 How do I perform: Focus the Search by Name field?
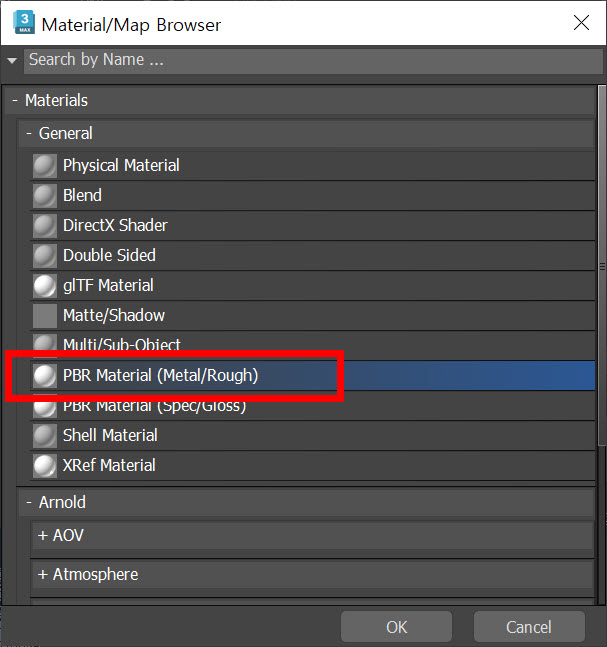click(313, 61)
